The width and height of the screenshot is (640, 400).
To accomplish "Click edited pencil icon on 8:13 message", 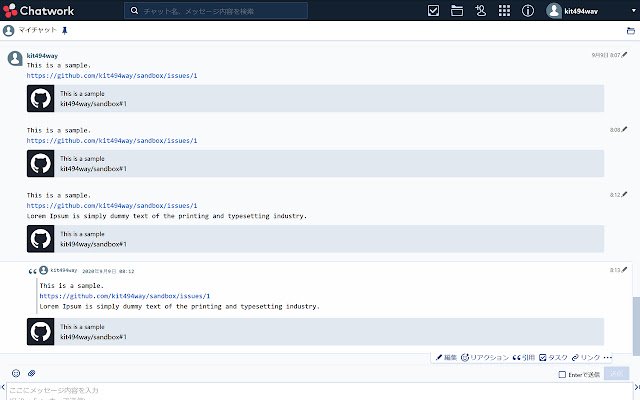I will 624,269.
